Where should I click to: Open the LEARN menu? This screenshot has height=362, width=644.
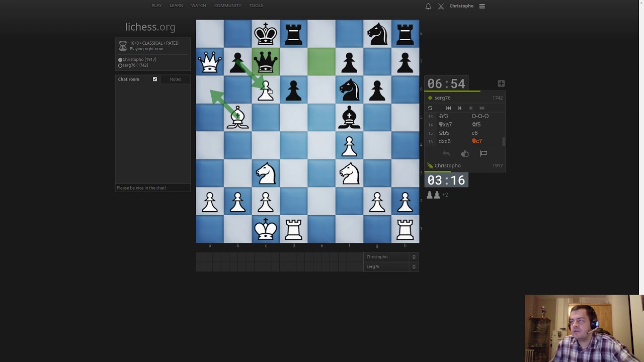[x=176, y=6]
